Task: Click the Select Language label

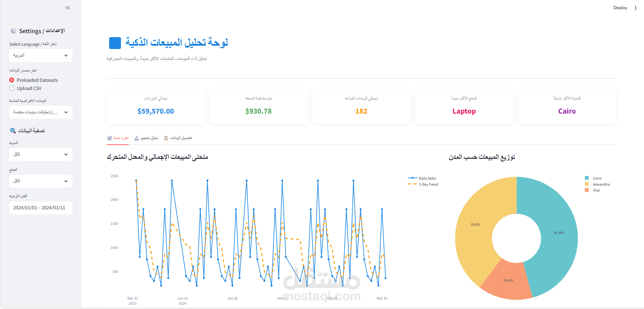Action: [x=33, y=44]
